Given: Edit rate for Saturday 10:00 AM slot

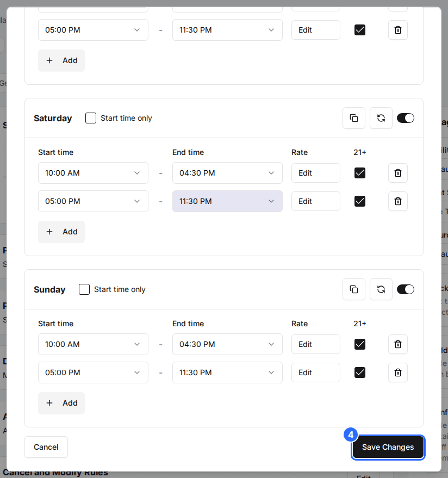Looking at the screenshot, I should [x=316, y=173].
